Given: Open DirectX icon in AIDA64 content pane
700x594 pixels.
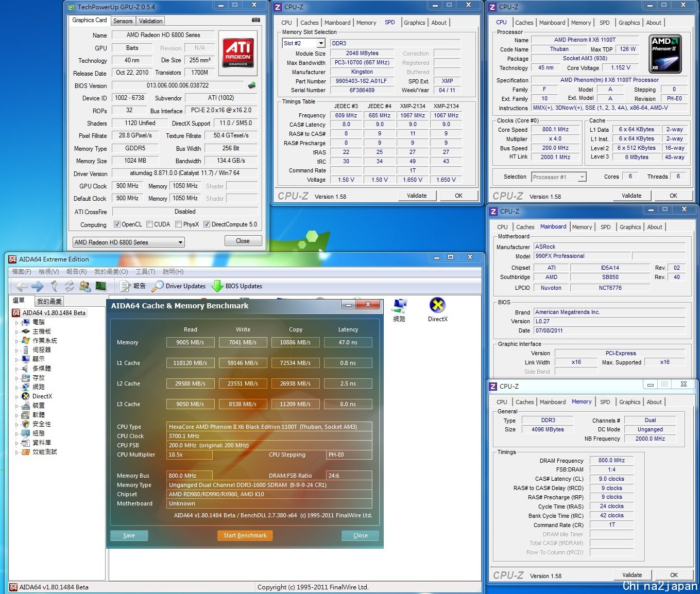Looking at the screenshot, I should 437,305.
